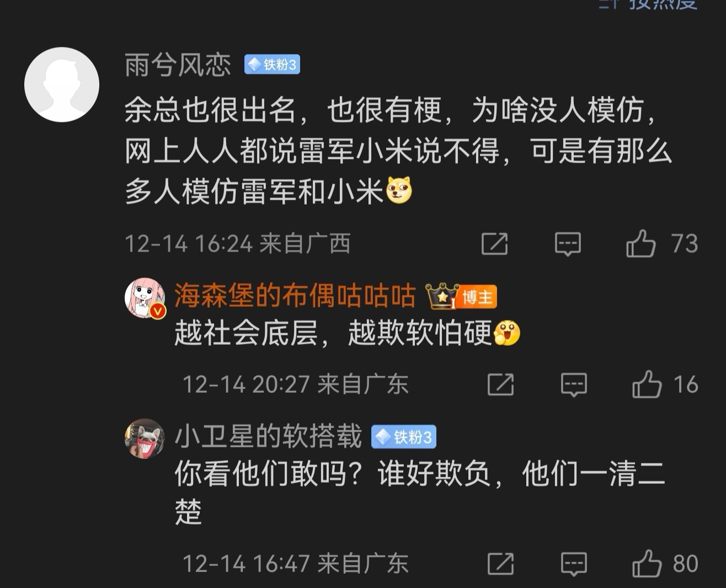726x588 pixels.
Task: Tap the 博主 crown badge
Action: [461, 297]
